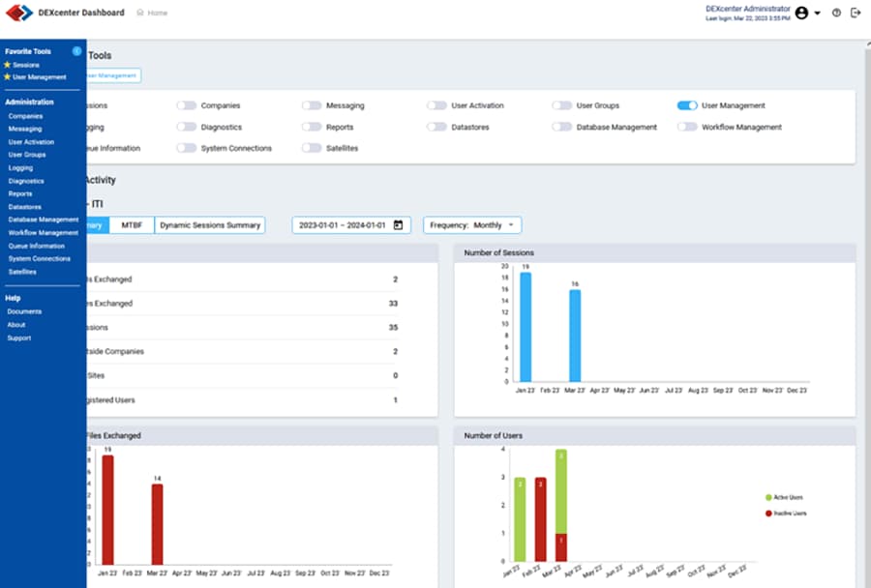Open Database Management in sidebar
The image size is (871, 588).
(x=44, y=220)
